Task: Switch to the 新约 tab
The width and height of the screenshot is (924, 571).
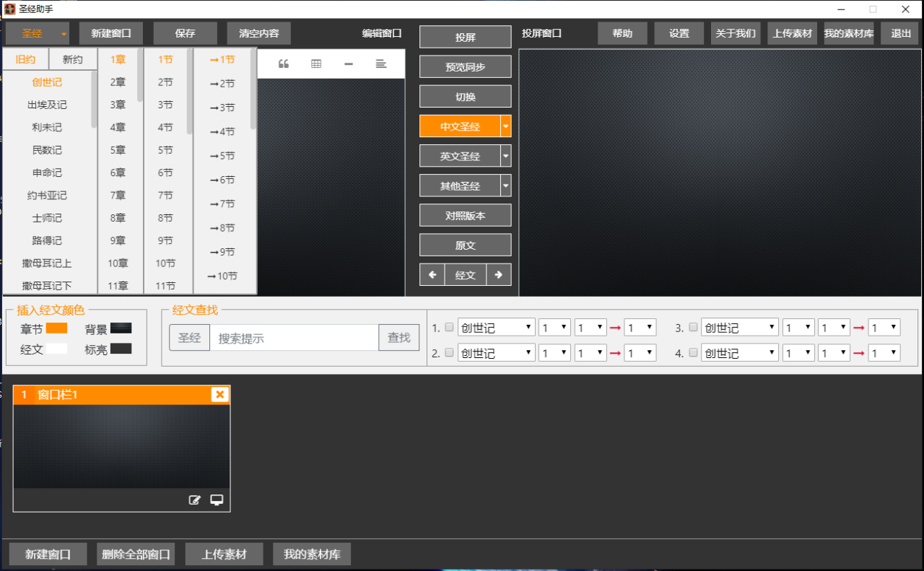Action: point(72,59)
